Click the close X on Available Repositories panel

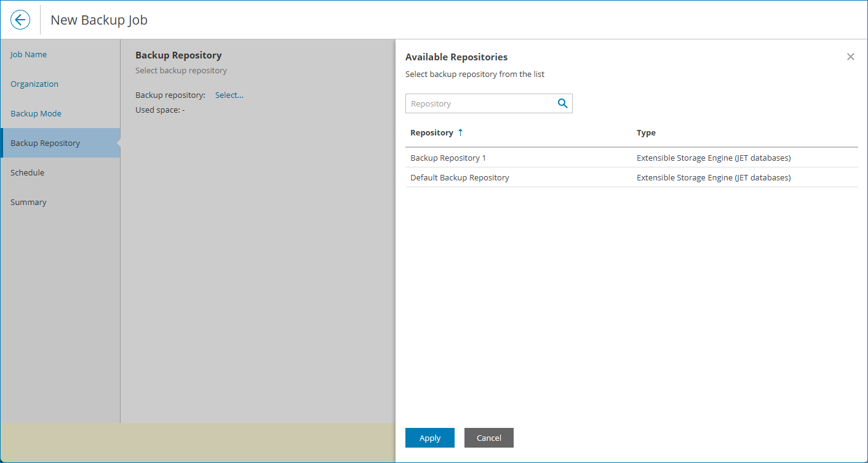click(x=850, y=56)
